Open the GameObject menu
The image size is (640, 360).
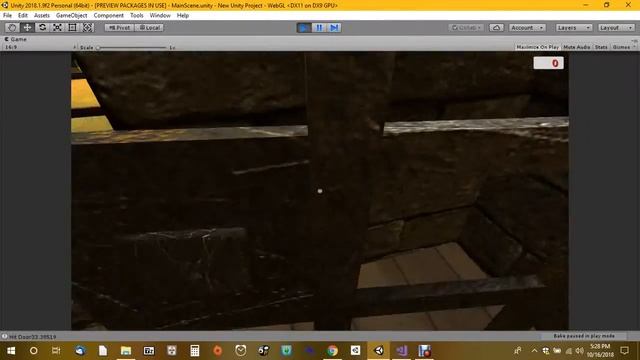(x=71, y=16)
